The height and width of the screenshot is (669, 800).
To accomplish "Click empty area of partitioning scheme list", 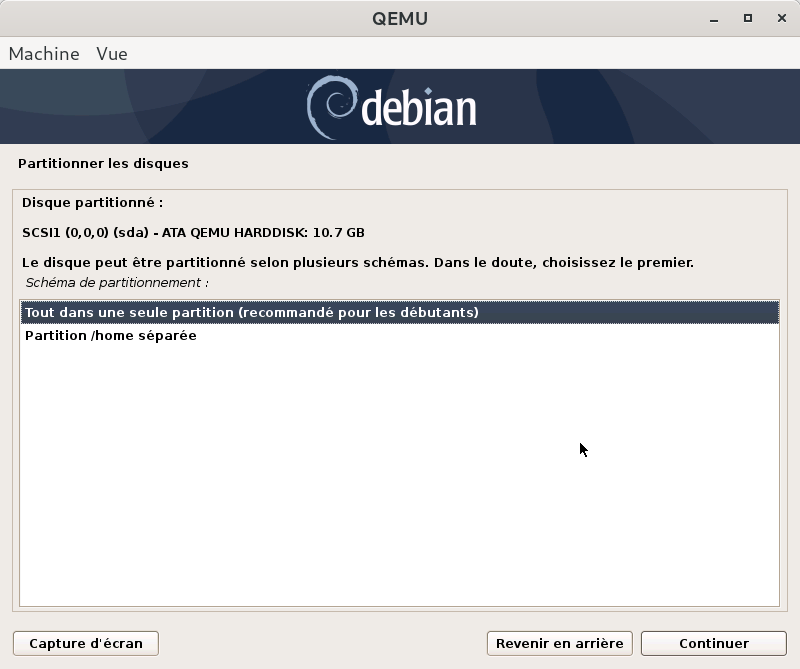I will tap(400, 480).
